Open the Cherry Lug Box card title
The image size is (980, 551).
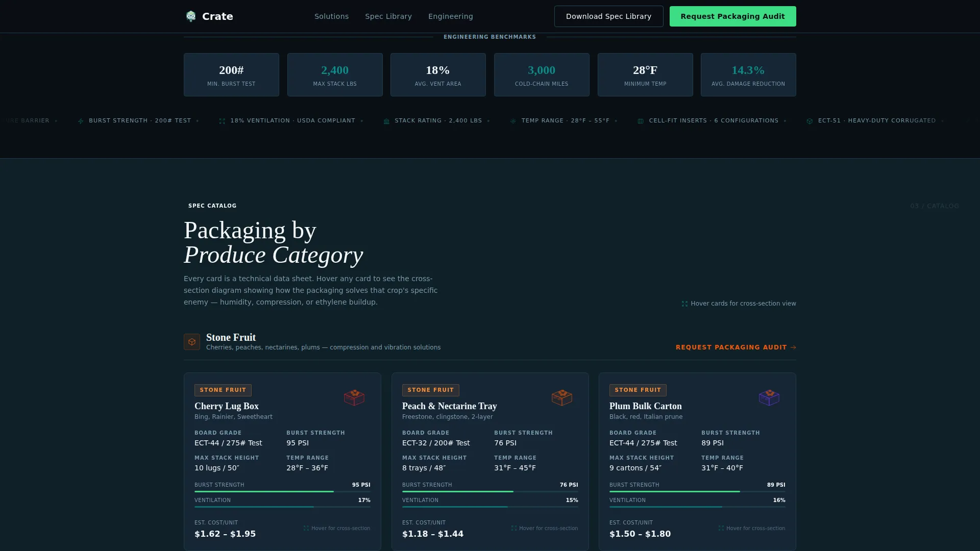coord(227,406)
